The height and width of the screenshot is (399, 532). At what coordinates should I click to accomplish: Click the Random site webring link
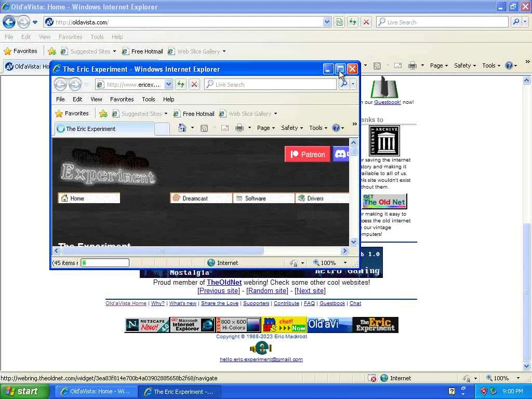268,291
